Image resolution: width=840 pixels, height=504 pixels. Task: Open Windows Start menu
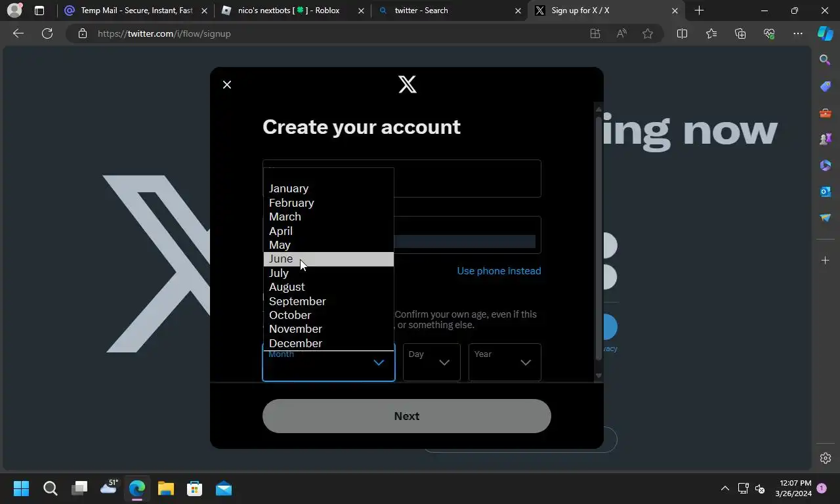click(x=21, y=488)
